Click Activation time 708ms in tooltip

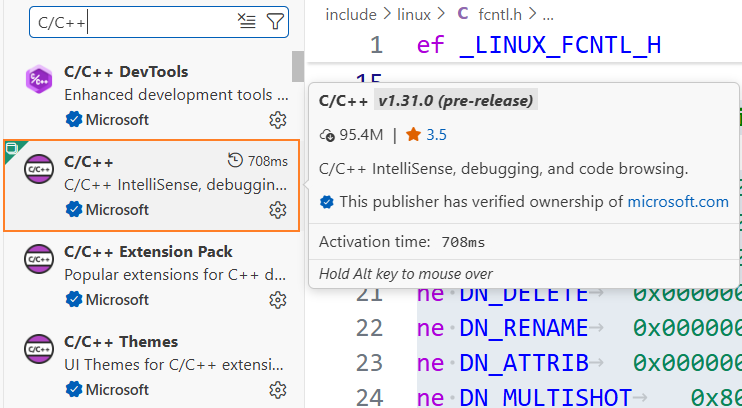coord(402,242)
